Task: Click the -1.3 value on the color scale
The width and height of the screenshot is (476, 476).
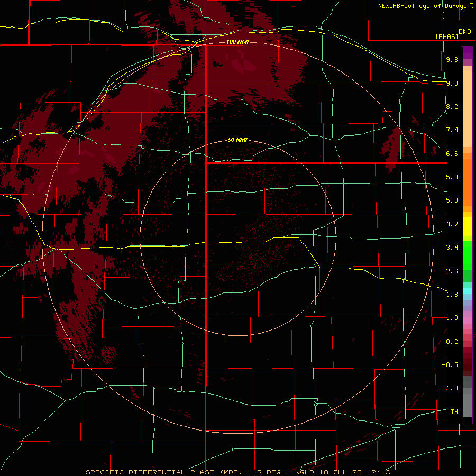Action: click(x=450, y=388)
